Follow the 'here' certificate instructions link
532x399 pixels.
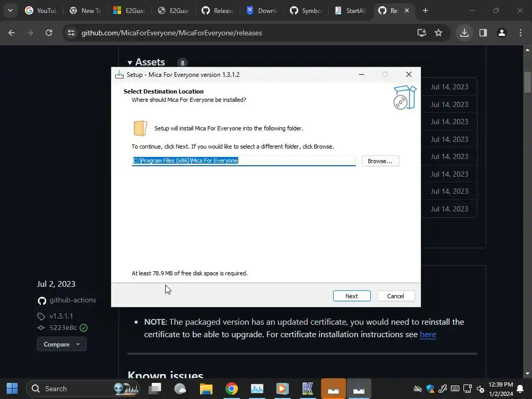[428, 334]
